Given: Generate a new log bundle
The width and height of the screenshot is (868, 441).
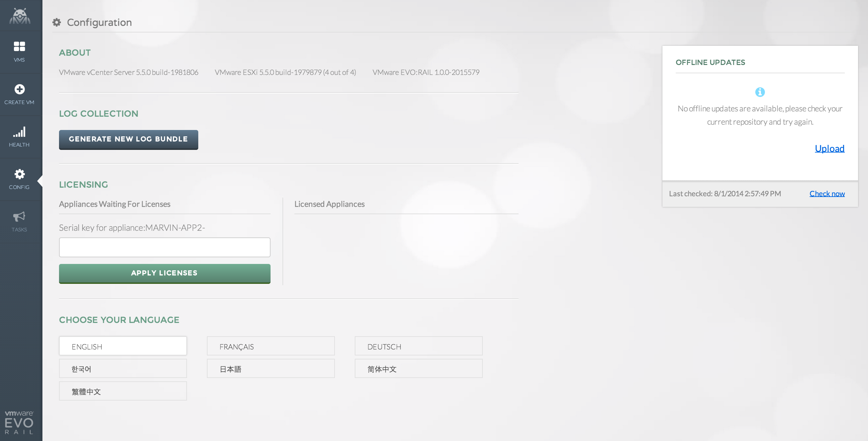Looking at the screenshot, I should pyautogui.click(x=128, y=140).
